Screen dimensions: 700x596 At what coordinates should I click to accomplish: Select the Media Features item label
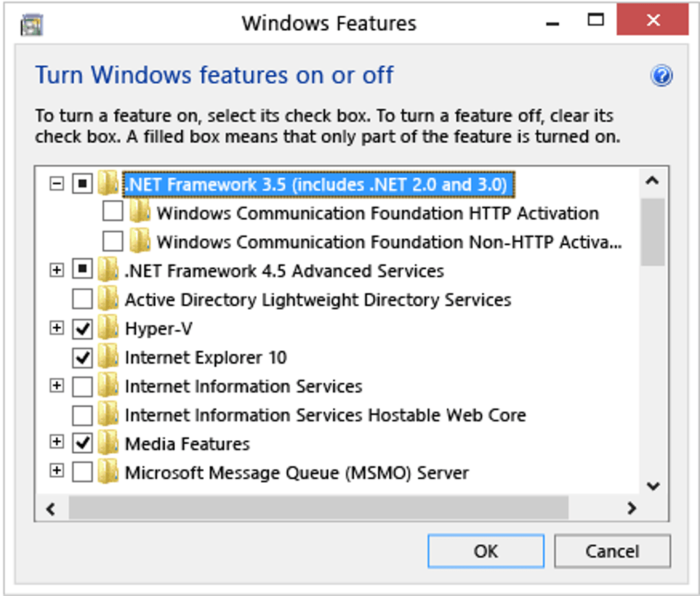(x=187, y=444)
